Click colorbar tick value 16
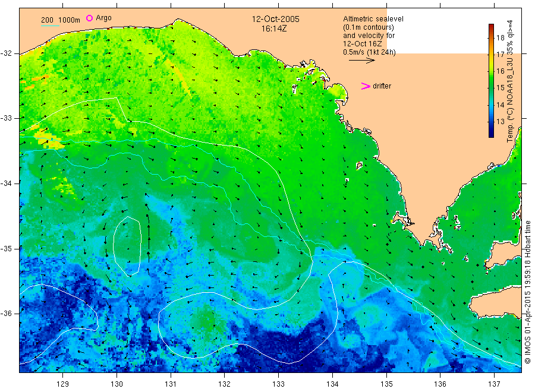Screen dimensions: 535x392 point(500,71)
